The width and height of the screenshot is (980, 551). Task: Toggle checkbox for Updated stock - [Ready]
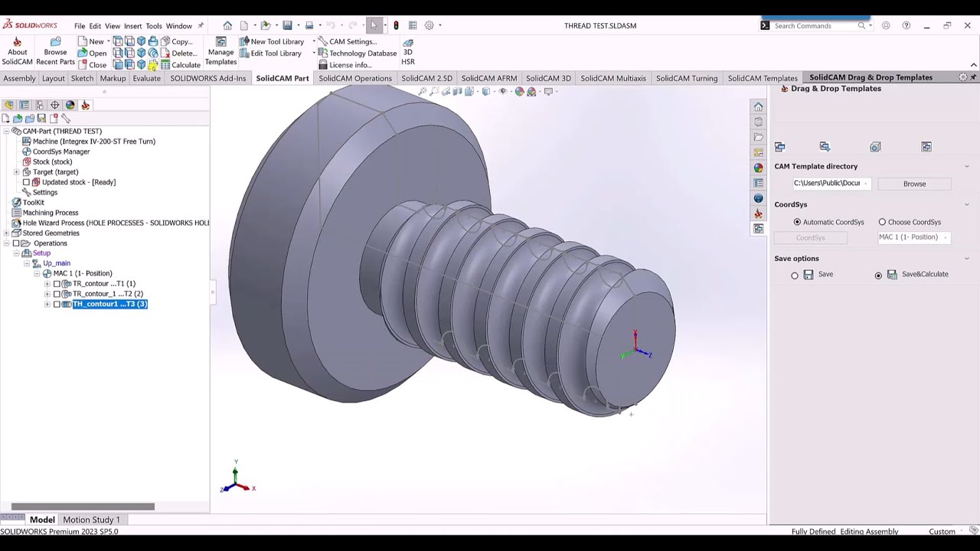coord(26,182)
